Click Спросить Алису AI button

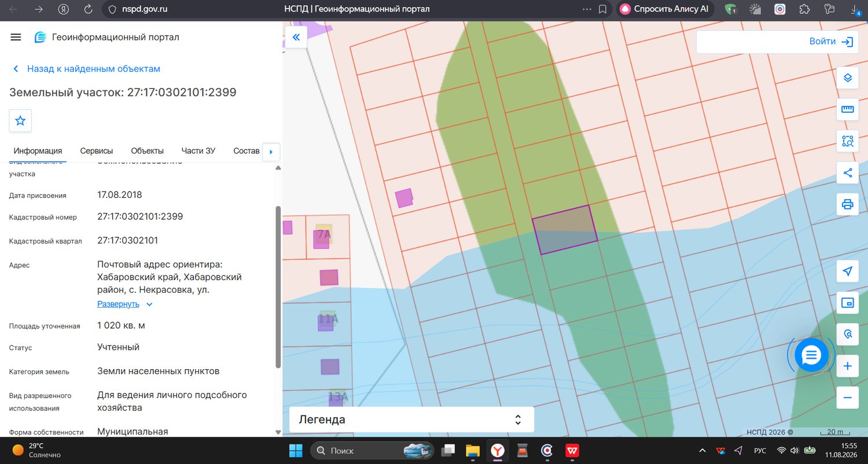coord(665,9)
